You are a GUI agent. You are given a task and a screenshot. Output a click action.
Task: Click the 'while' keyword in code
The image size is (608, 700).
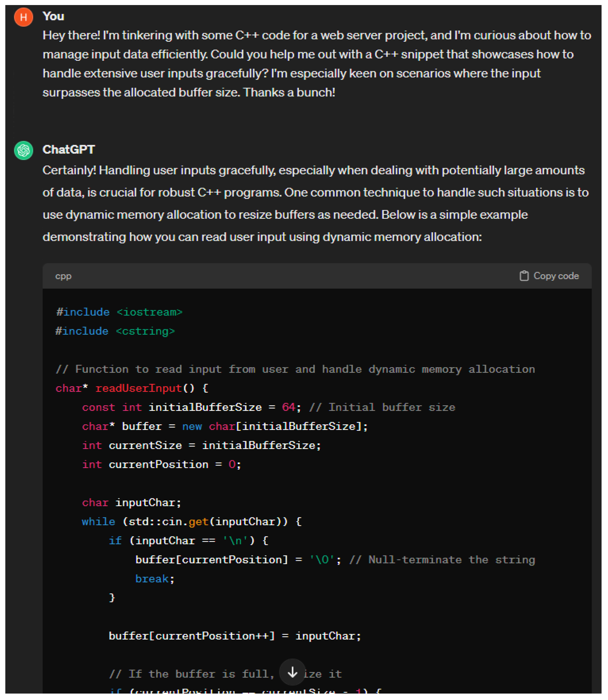click(98, 522)
